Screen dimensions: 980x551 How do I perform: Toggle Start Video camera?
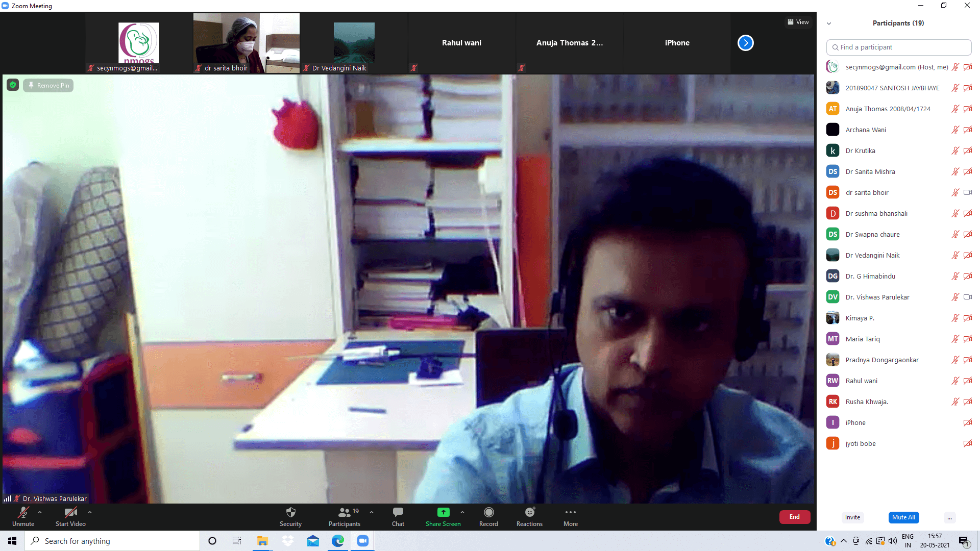click(70, 512)
